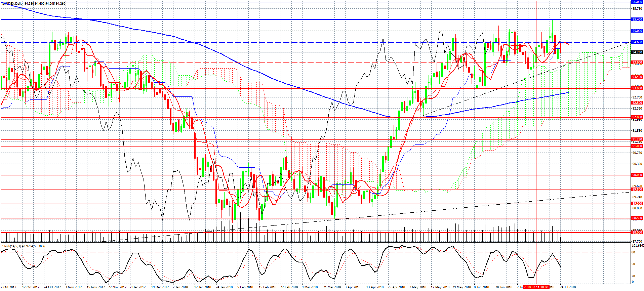Image resolution: width=644 pixels, height=291 pixels.
Task: Click the 3 Apr 2018 date label
Action: (352, 287)
